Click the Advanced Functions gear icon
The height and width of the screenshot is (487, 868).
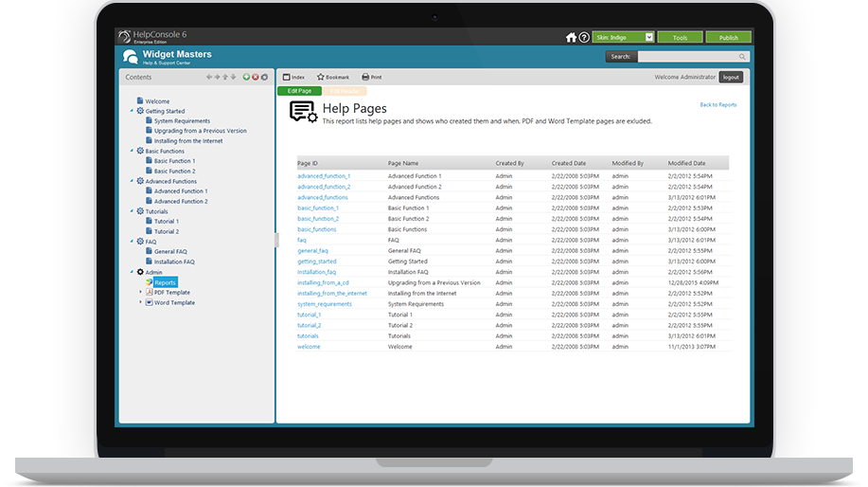pyautogui.click(x=140, y=181)
